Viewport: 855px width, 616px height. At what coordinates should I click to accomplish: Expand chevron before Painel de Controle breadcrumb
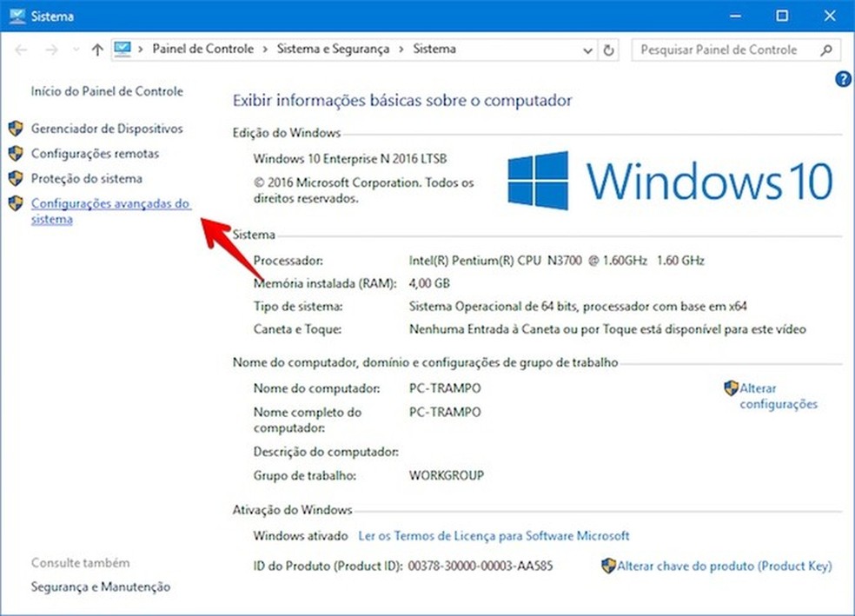(141, 50)
